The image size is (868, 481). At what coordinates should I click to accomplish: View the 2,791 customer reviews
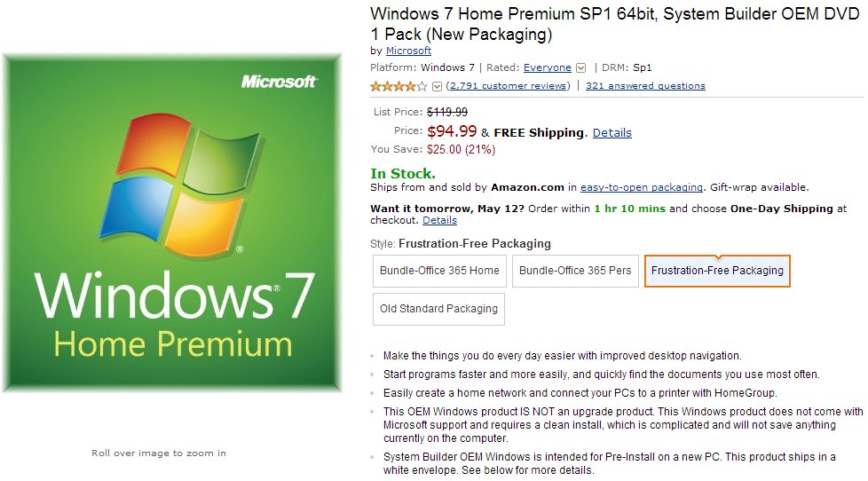508,86
